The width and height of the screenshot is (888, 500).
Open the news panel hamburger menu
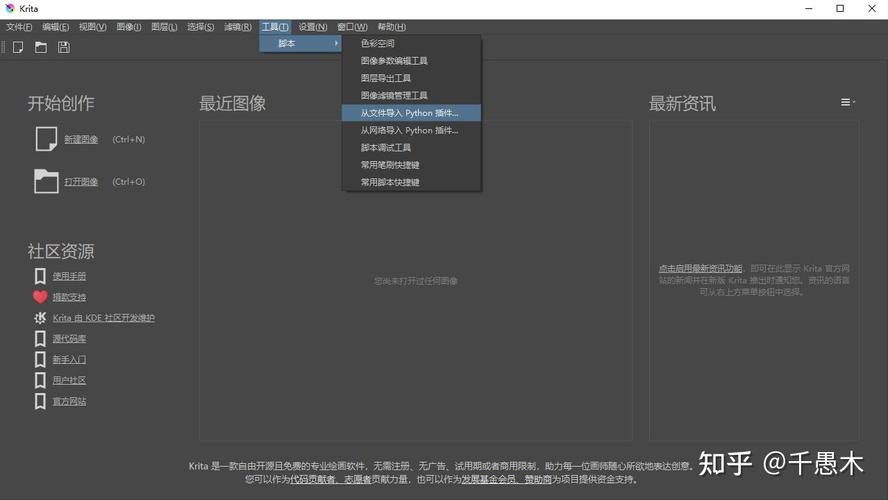847,102
